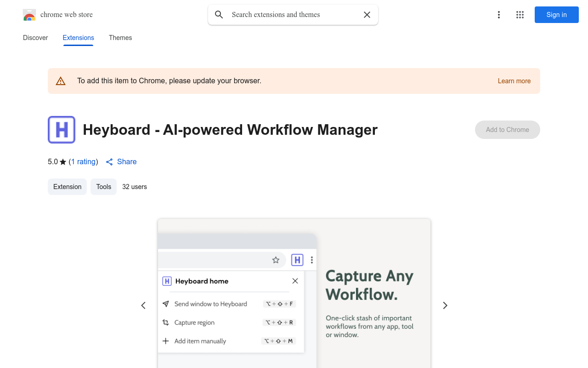The height and width of the screenshot is (368, 588).
Task: Click the Share link text
Action: (x=127, y=162)
